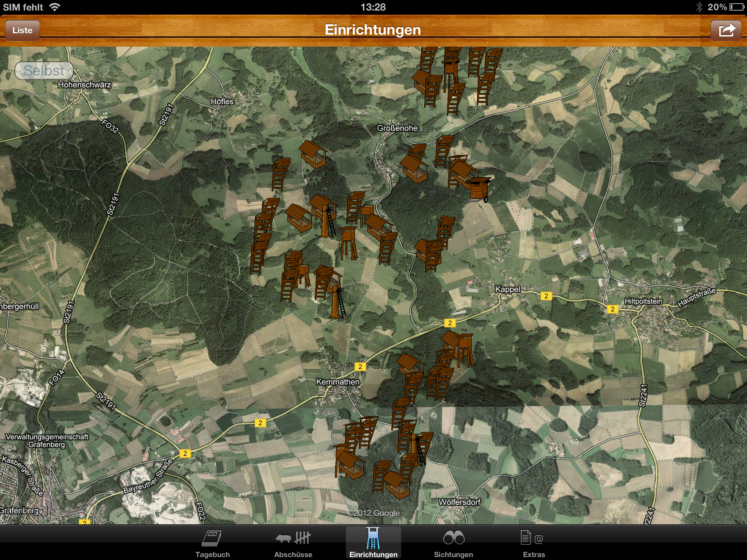
Task: Open the Extras tab
Action: tap(534, 543)
